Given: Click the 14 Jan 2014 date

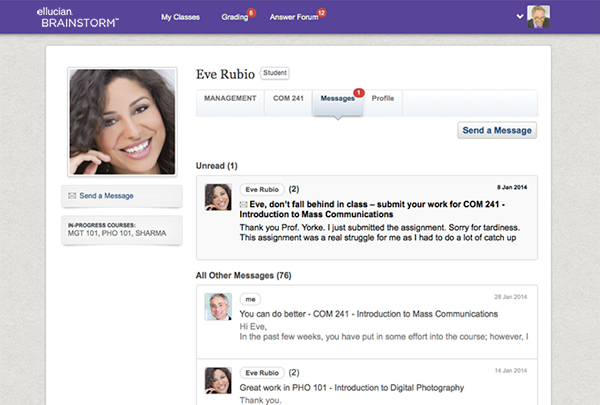Looking at the screenshot, I should point(511,371).
